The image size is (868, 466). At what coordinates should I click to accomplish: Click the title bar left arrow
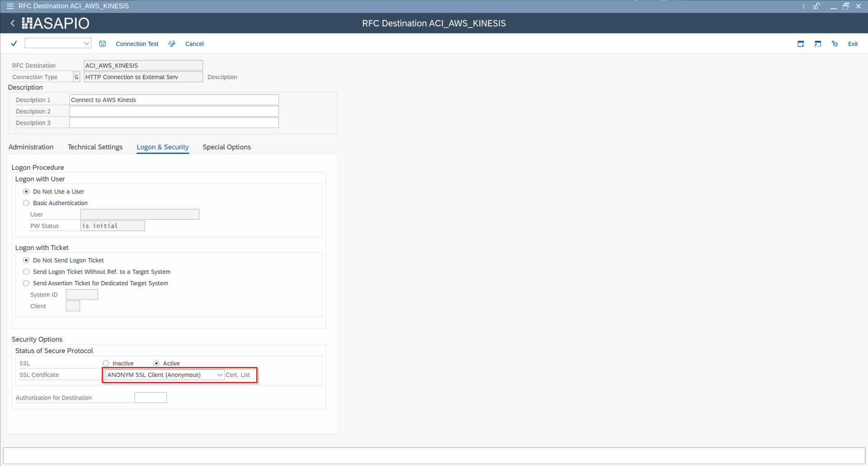pyautogui.click(x=804, y=6)
